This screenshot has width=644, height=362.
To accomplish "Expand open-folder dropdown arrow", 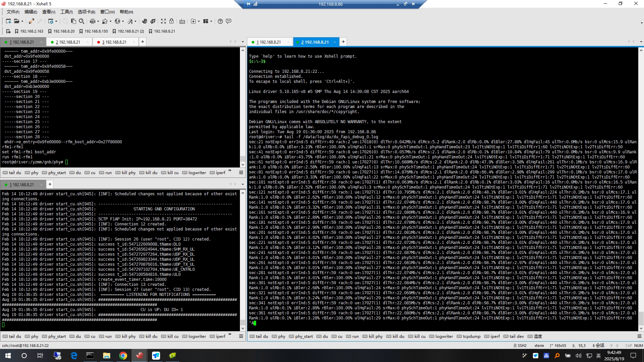I will coord(22,21).
